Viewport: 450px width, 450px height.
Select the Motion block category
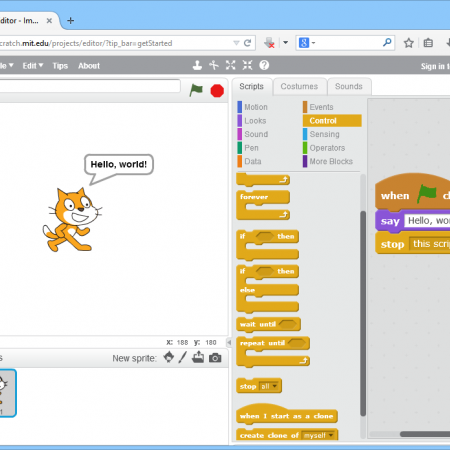coord(256,107)
